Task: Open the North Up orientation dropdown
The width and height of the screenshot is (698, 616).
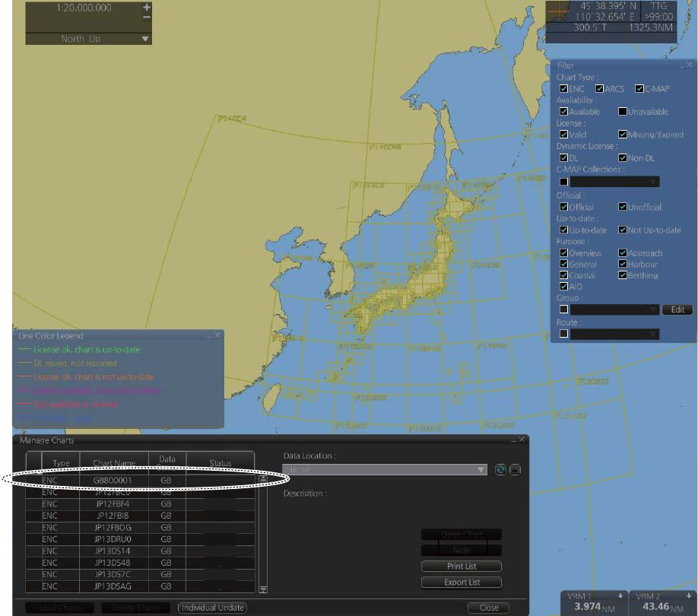Action: 145,39
